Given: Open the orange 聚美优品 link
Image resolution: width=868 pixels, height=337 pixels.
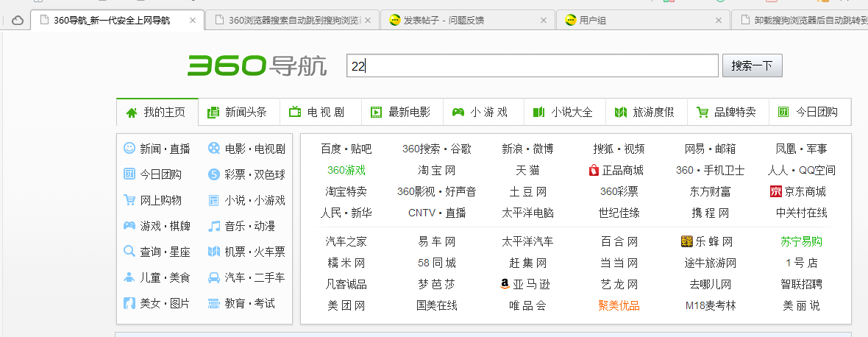Looking at the screenshot, I should click(619, 305).
